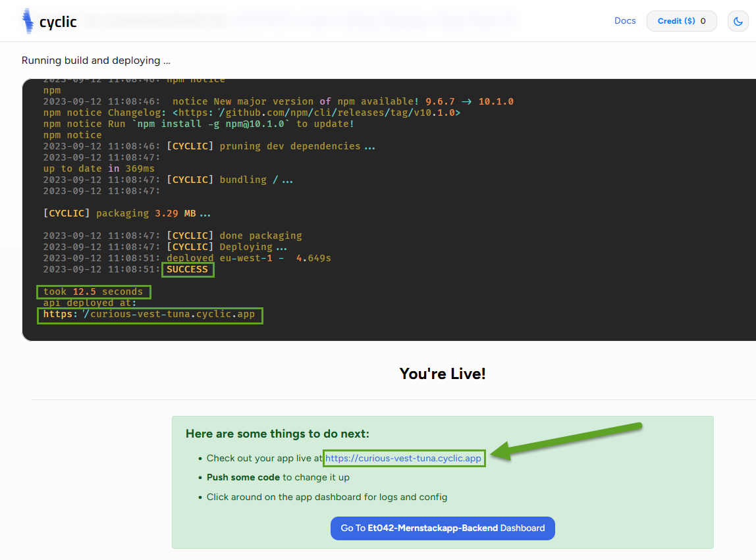The image size is (756, 560).
Task: Click the 'bundling /' log line
Action: click(168, 180)
